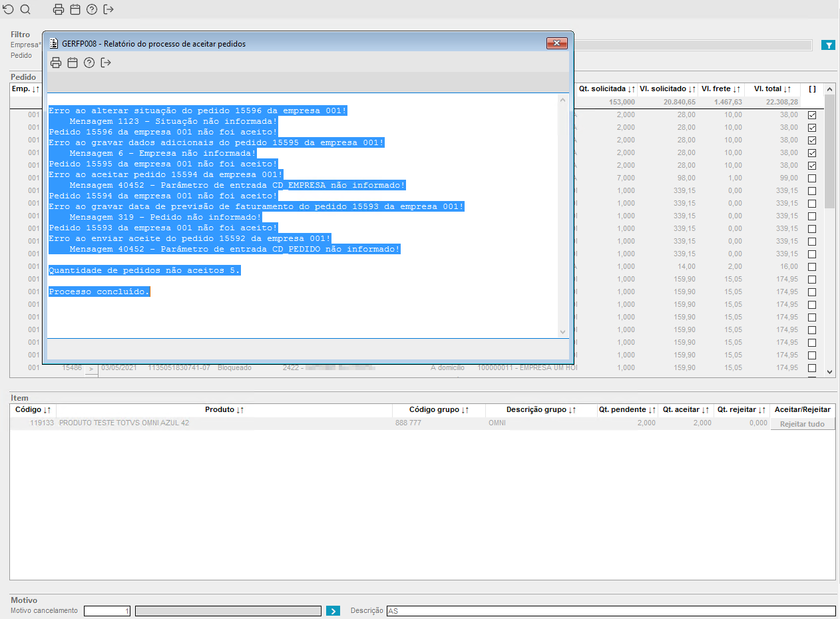Sort by Vl. solicitado column header
This screenshot has height=619, width=840.
tap(668, 89)
